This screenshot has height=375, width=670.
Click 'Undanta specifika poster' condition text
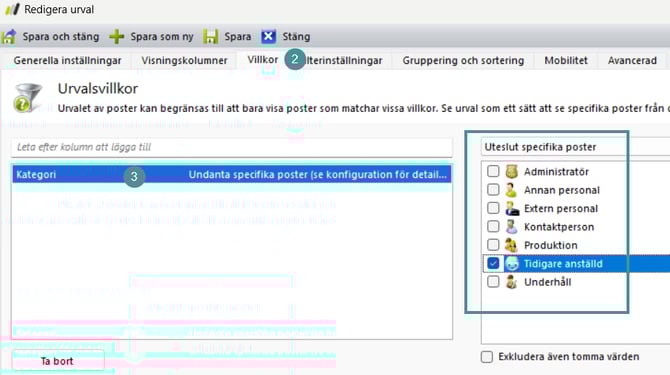pyautogui.click(x=317, y=174)
